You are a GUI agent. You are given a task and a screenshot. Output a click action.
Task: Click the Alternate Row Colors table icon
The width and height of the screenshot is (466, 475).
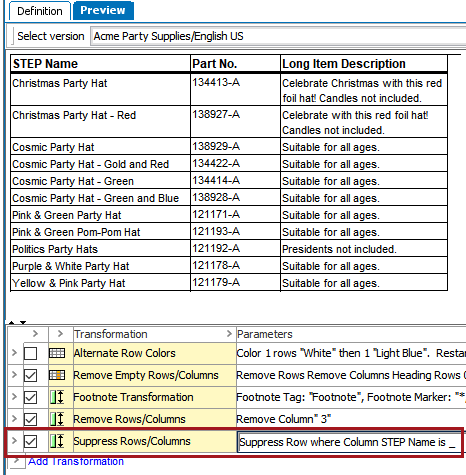tap(57, 353)
